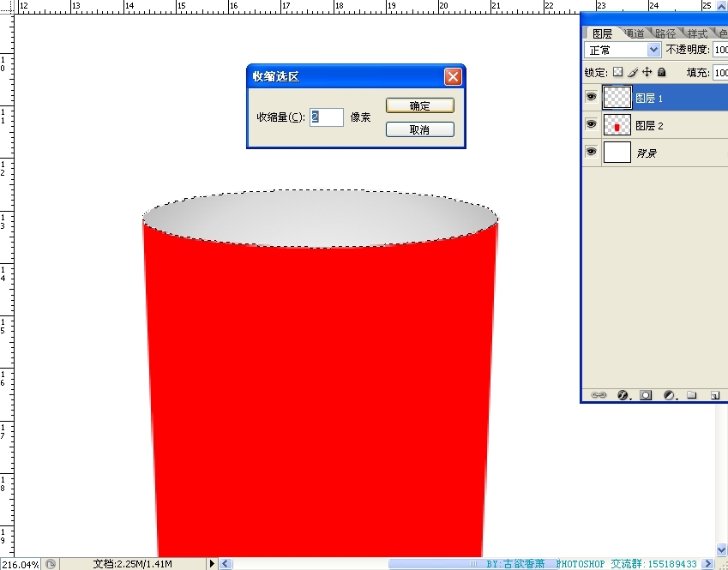This screenshot has width=728, height=570.
Task: Create a new layer group folder
Action: click(691, 395)
